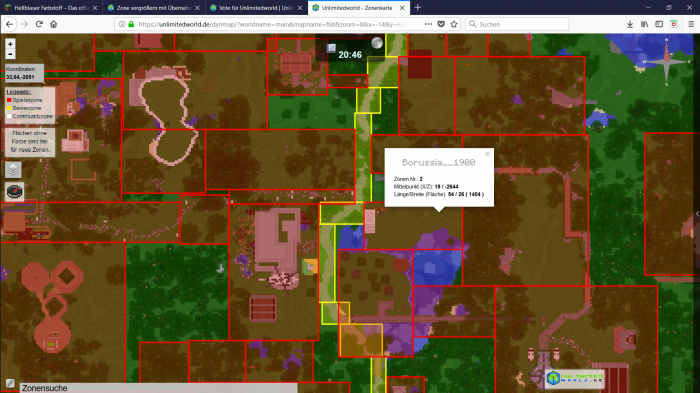Close the Hellblauer Farbstoff tab
This screenshot has height=393, width=700.
click(x=95, y=8)
